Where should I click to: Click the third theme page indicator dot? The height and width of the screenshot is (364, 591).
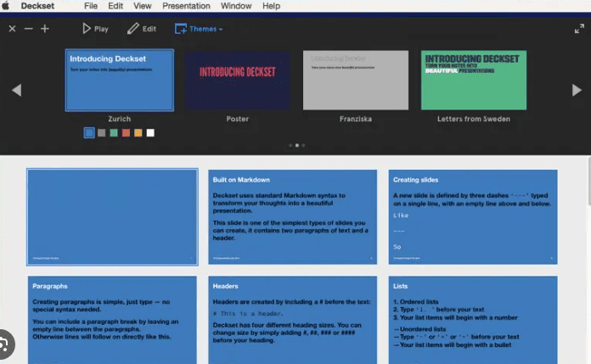[x=303, y=145]
